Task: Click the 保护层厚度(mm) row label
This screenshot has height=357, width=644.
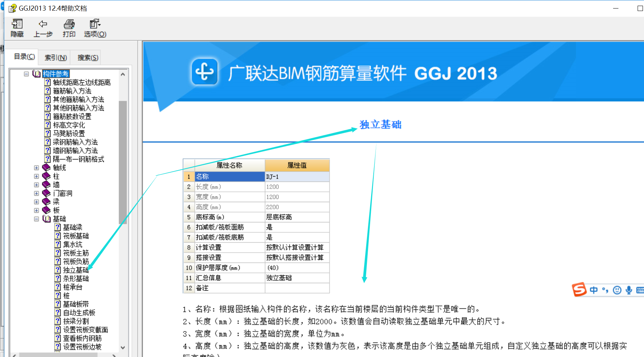Action: [x=229, y=268]
